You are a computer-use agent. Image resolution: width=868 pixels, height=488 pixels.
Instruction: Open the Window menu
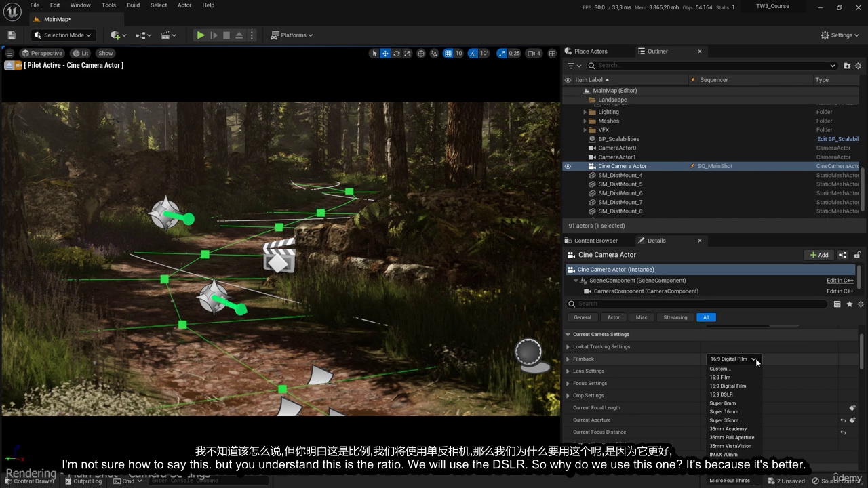(x=80, y=5)
